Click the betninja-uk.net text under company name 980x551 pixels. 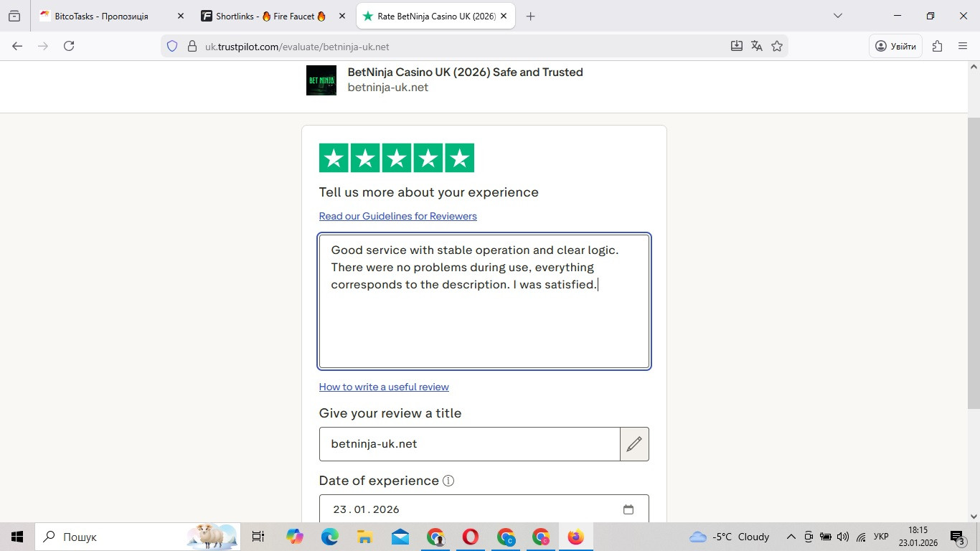point(388,88)
